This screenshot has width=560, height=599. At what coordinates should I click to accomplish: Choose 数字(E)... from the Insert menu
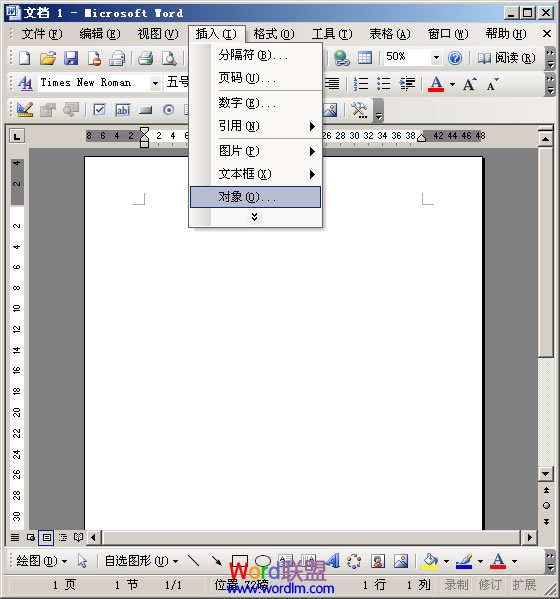pyautogui.click(x=255, y=103)
